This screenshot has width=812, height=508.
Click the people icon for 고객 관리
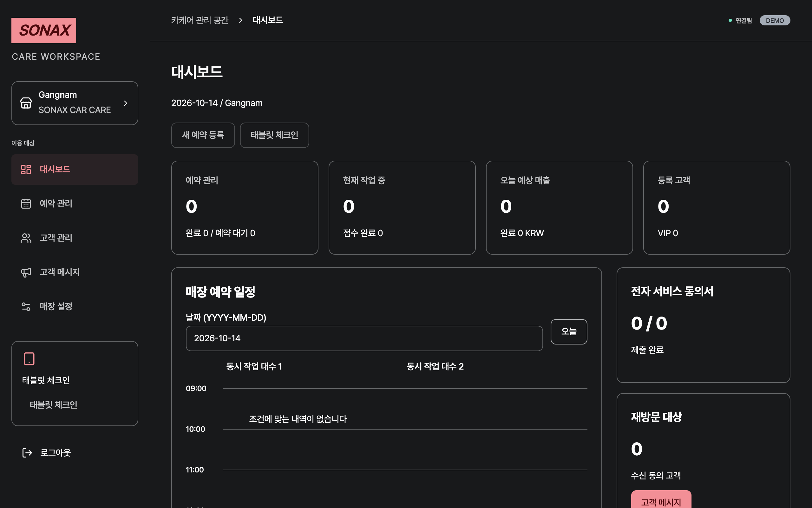pos(26,238)
